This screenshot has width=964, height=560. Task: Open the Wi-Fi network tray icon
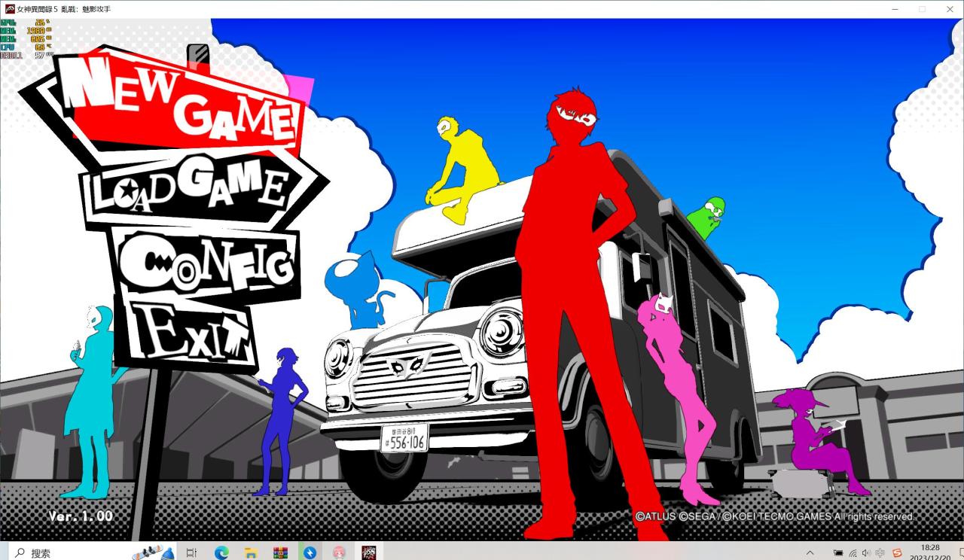[853, 552]
